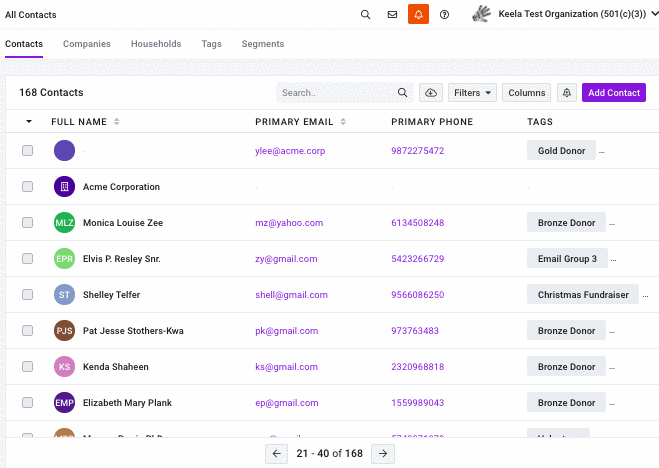Open the help question mark icon
The width and height of the screenshot is (659, 468).
click(x=444, y=15)
